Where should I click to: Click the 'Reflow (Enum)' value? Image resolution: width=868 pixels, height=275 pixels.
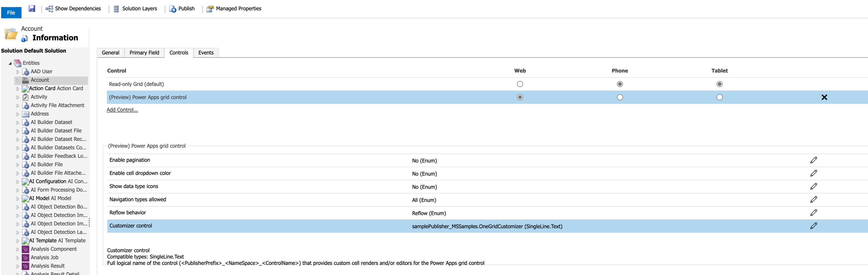click(429, 213)
